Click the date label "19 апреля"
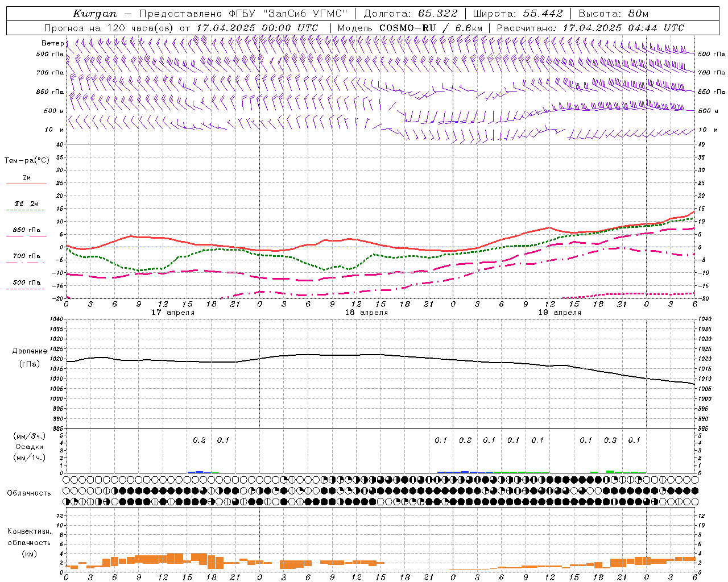 (560, 313)
